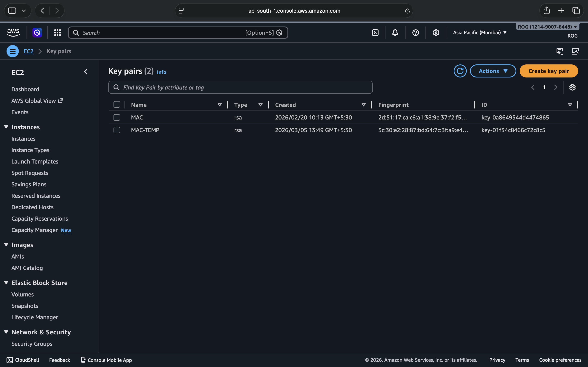Open the Actions dropdown
588x367 pixels.
pos(493,71)
